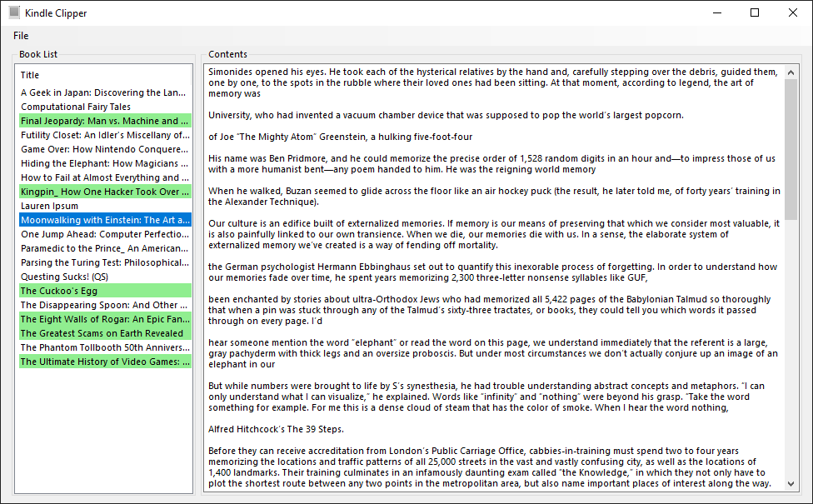Select 'Hiding the Elephant' book
This screenshot has width=813, height=504.
click(x=105, y=163)
